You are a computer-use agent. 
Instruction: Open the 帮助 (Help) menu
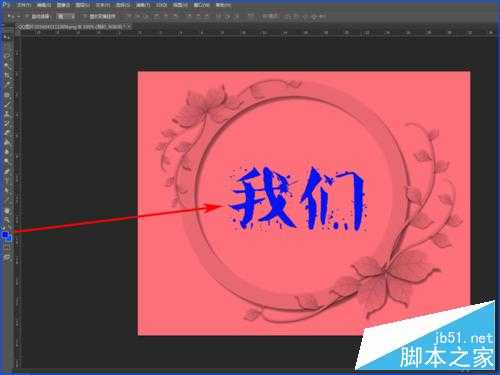pos(223,5)
